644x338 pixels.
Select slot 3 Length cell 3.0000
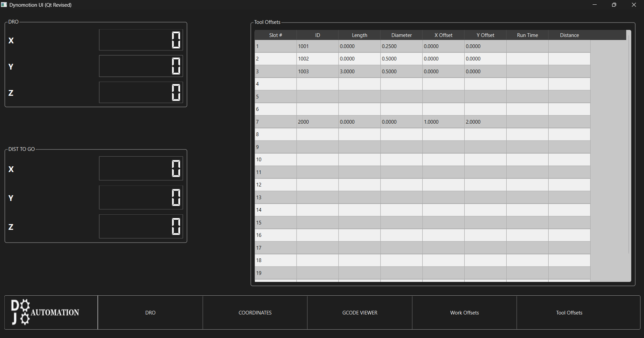(x=359, y=72)
